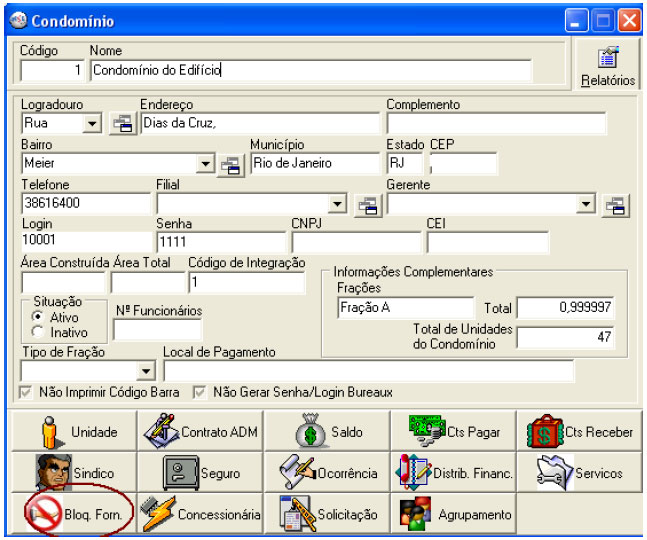Open the Agrupamento module
The image size is (647, 540).
click(453, 514)
